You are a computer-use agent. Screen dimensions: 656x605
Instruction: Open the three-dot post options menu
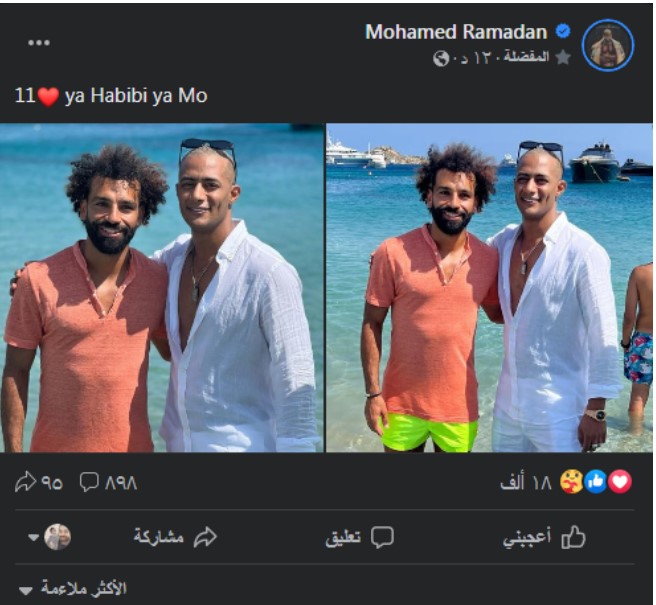coord(39,42)
